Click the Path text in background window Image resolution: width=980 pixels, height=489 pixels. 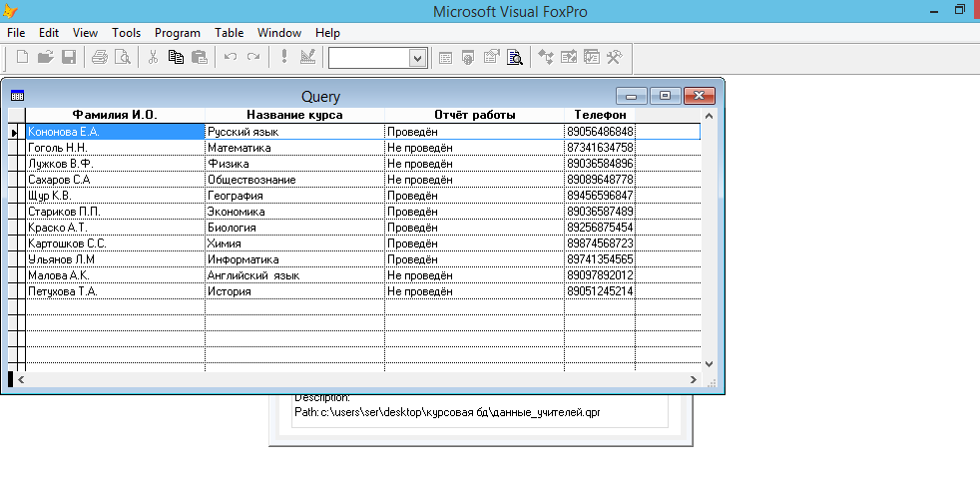[447, 413]
